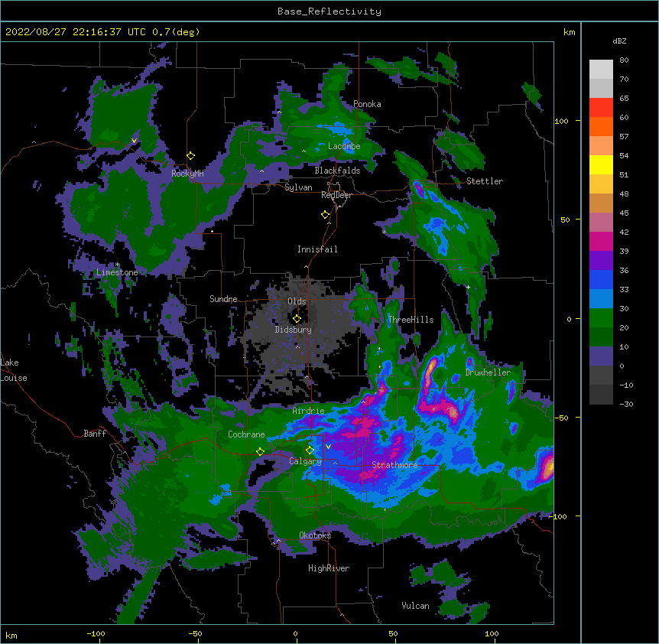Select the red swatch in the dBZ legend
659x644 pixels.
pyautogui.click(x=601, y=108)
